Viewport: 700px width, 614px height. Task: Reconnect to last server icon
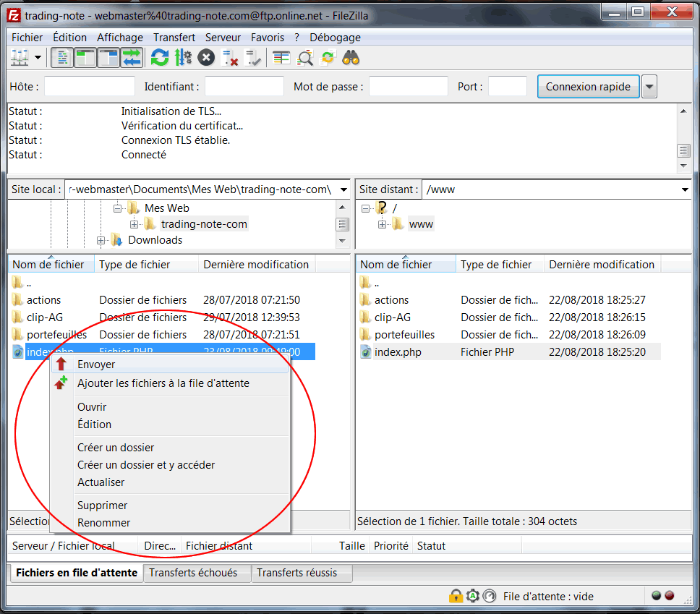(x=253, y=58)
